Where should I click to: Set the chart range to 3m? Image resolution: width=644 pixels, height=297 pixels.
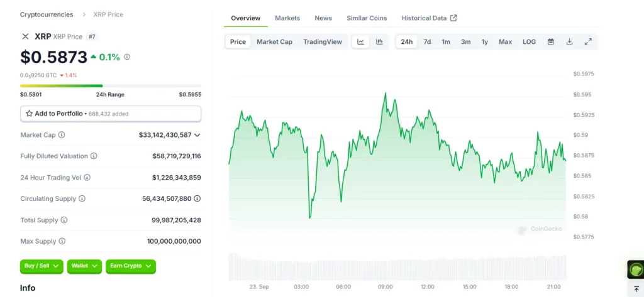[x=466, y=42]
